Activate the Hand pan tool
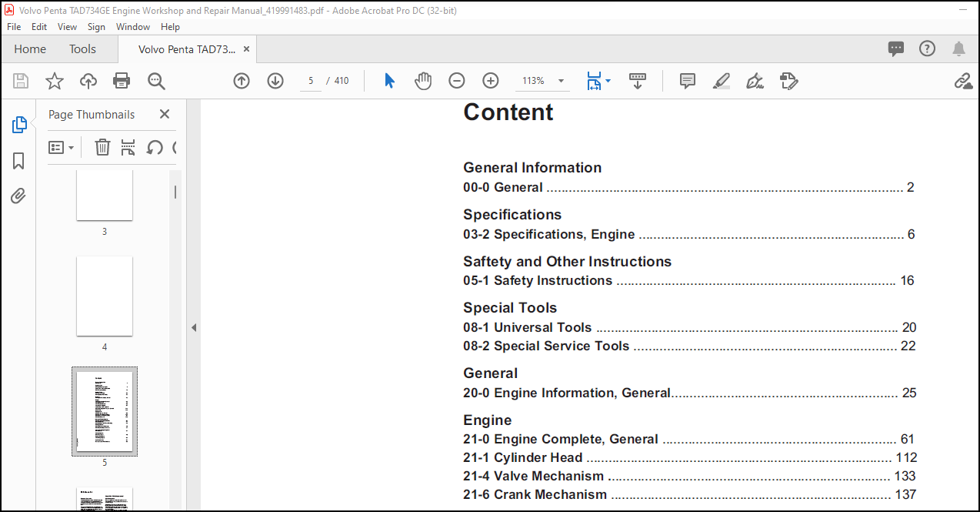This screenshot has height=512, width=980. point(423,81)
